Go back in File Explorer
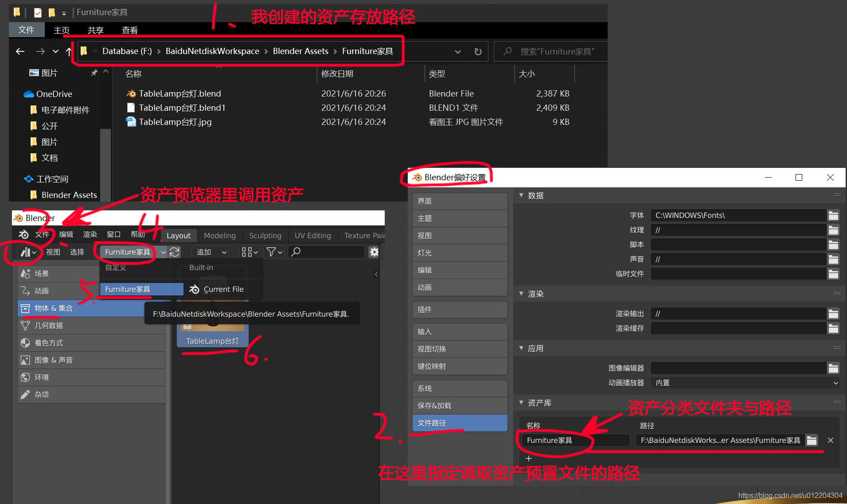Image resolution: width=847 pixels, height=504 pixels. pyautogui.click(x=20, y=51)
